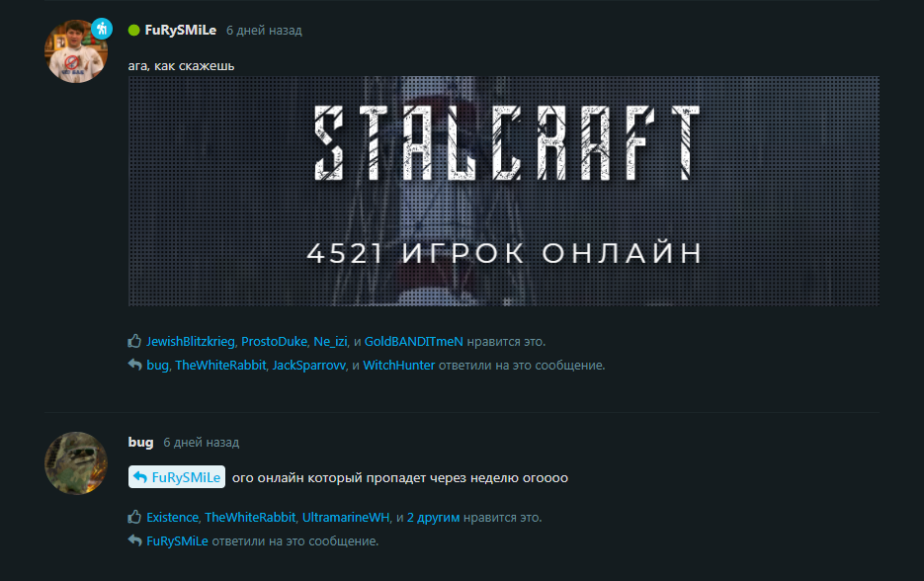Image resolution: width=924 pixels, height=581 pixels.
Task: Click the green online status dot
Action: click(x=133, y=30)
